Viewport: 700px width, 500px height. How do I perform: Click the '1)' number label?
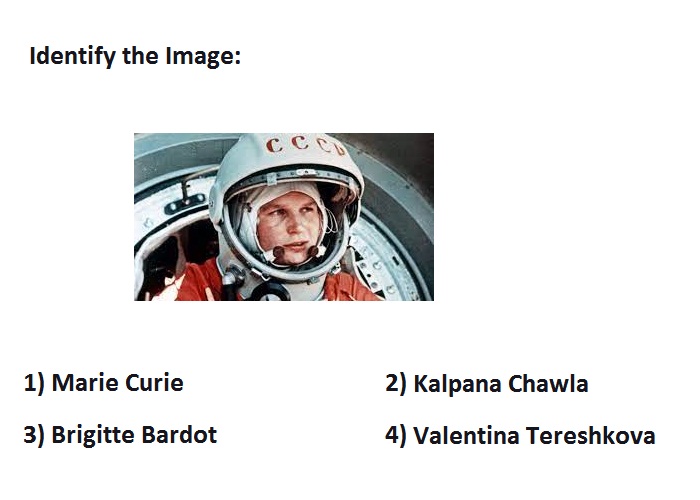34,383
